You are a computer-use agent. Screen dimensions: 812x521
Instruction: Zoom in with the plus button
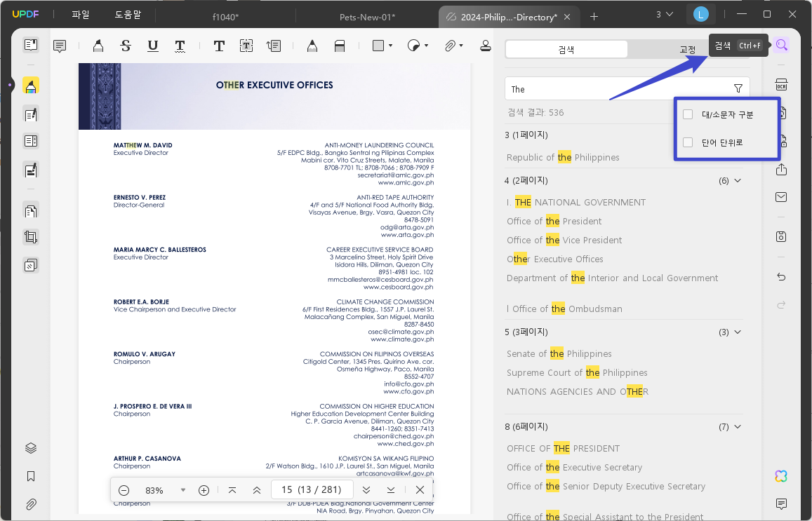point(204,490)
